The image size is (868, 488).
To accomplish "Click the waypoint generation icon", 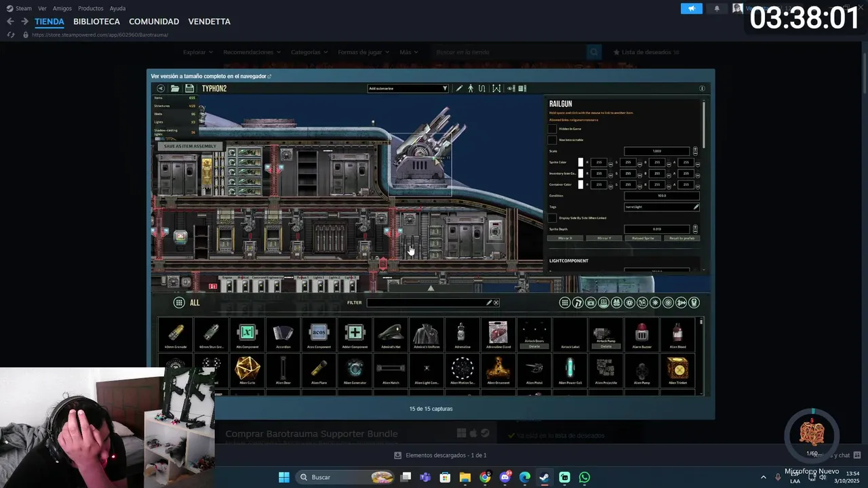I will (x=496, y=88).
